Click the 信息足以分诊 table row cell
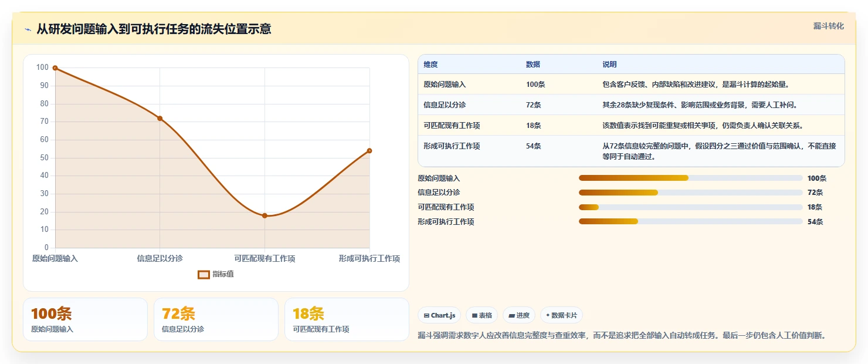Screen dimensions: 868x364 point(445,105)
